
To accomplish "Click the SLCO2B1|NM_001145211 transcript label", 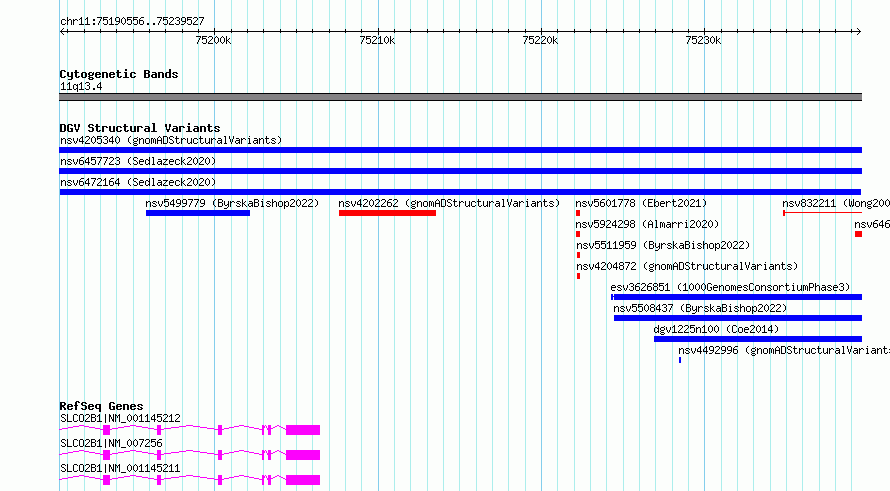I will pyautogui.click(x=120, y=468).
